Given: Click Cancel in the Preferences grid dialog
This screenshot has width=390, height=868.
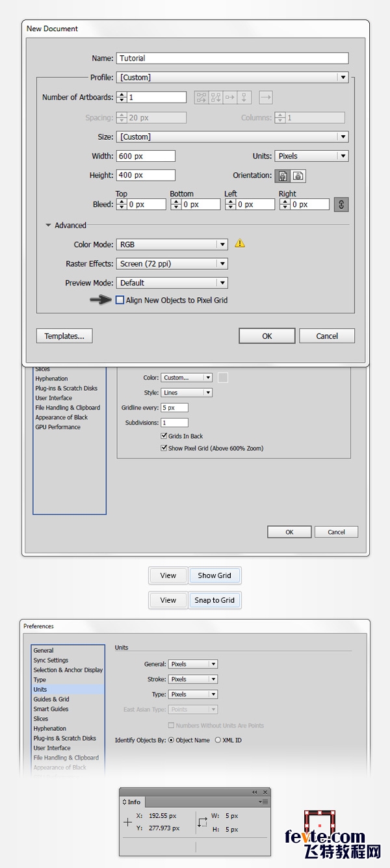Looking at the screenshot, I should click(336, 532).
